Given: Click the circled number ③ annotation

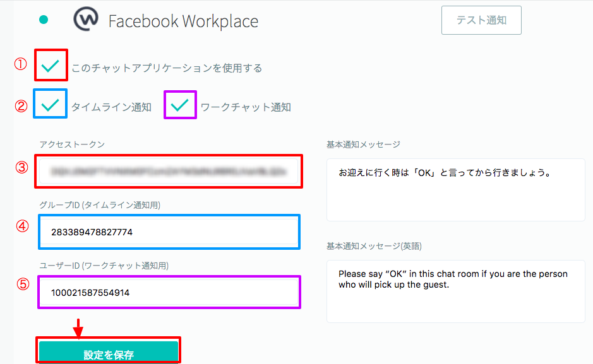Looking at the screenshot, I should pyautogui.click(x=22, y=167).
